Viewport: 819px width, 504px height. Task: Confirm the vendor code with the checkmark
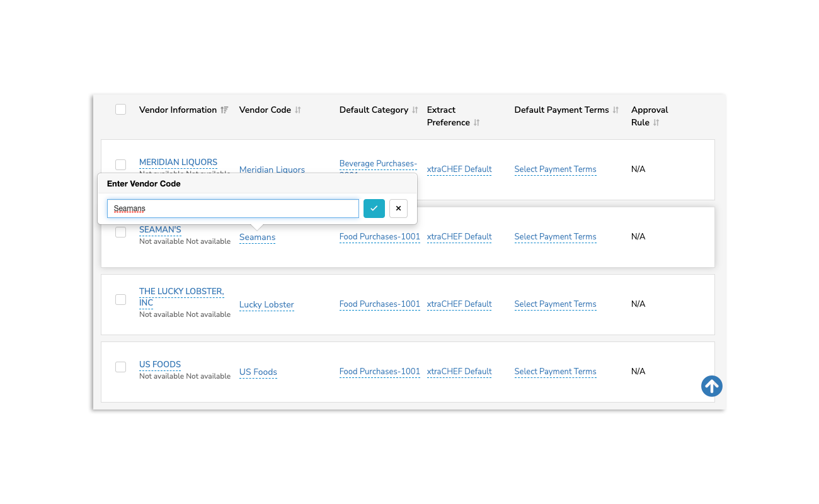coord(374,208)
